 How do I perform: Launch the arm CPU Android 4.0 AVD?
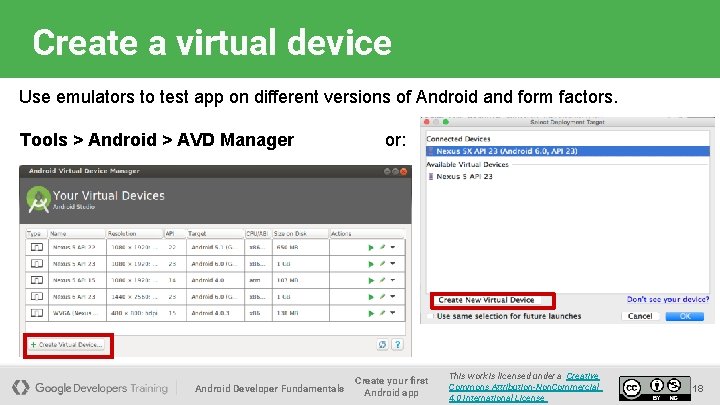click(371, 281)
